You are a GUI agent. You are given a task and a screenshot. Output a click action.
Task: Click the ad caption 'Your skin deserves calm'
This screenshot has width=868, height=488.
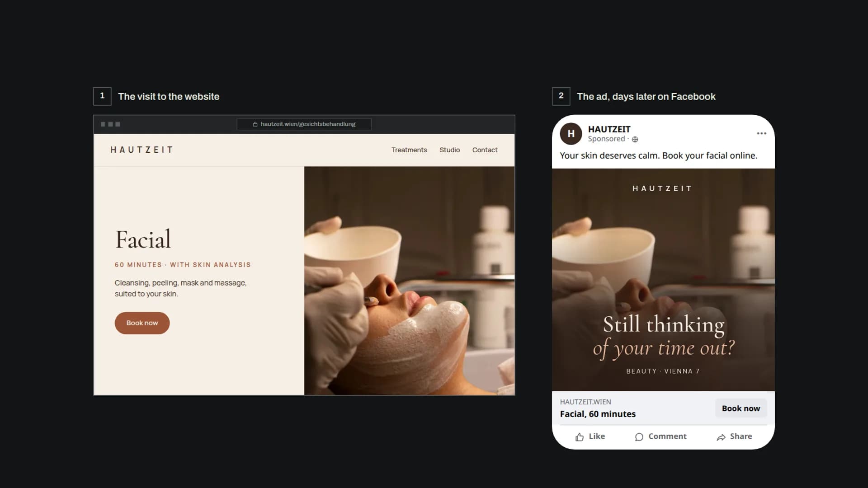pyautogui.click(x=658, y=155)
